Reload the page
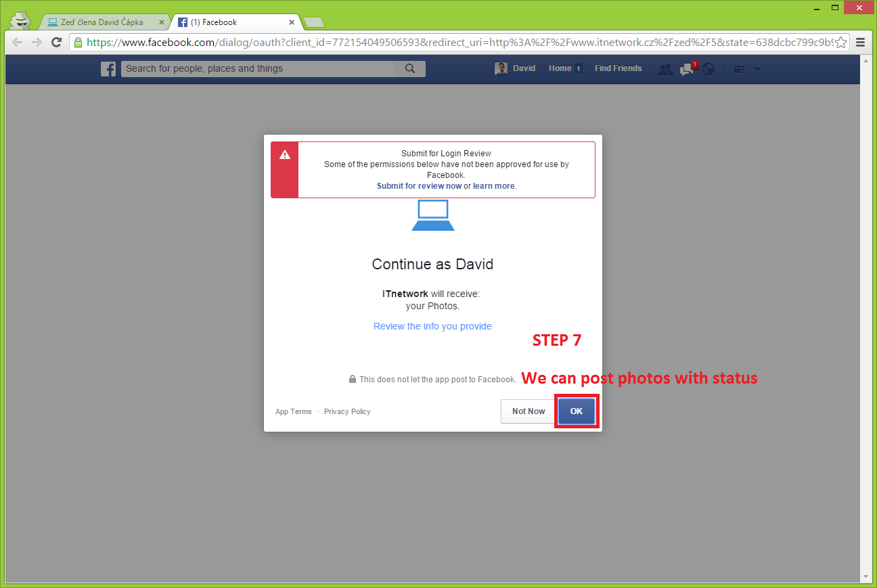 coord(57,42)
